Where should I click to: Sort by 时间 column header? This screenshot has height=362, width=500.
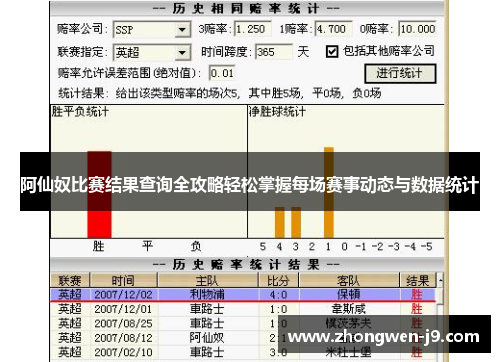(x=123, y=280)
